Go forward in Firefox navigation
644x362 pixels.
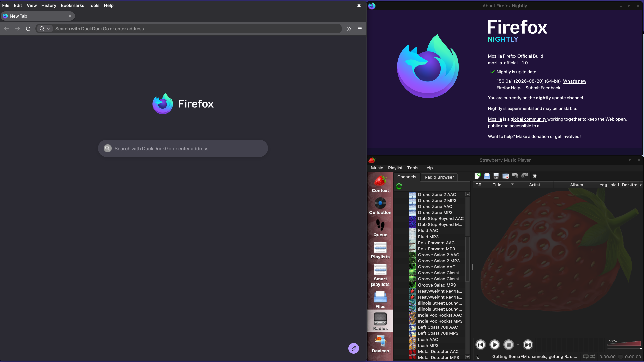coord(17,29)
